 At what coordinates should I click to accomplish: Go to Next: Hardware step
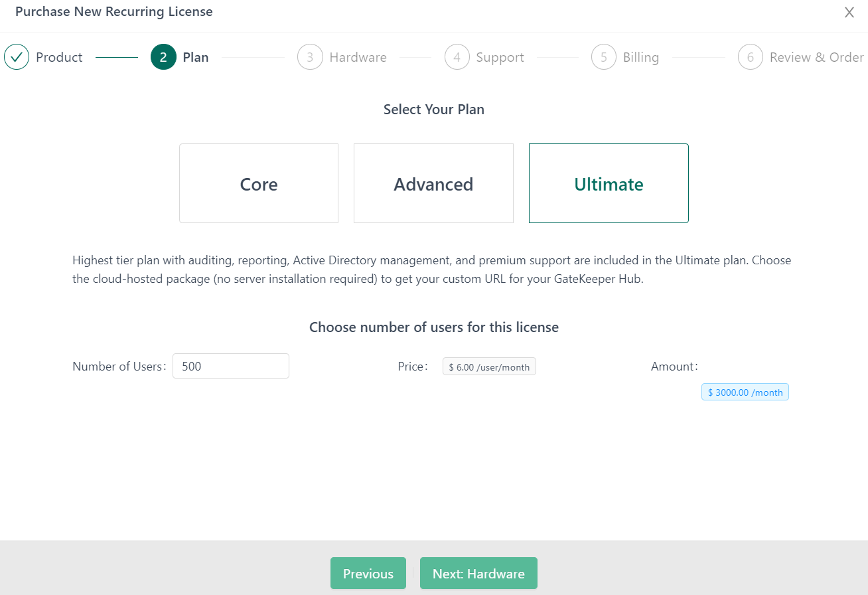click(x=478, y=573)
